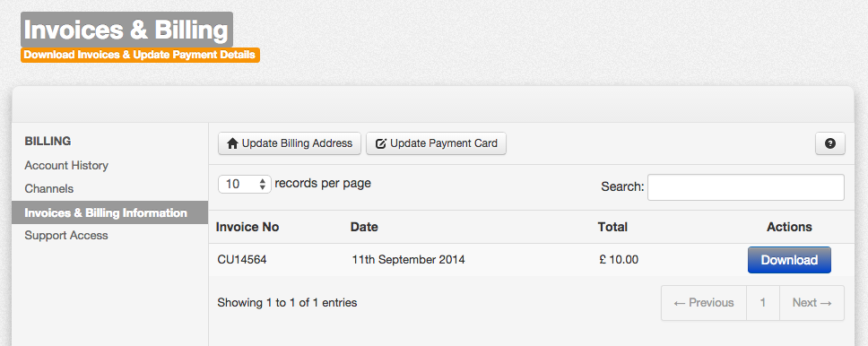868x346 pixels.
Task: Click the help question mark icon
Action: coord(829,143)
